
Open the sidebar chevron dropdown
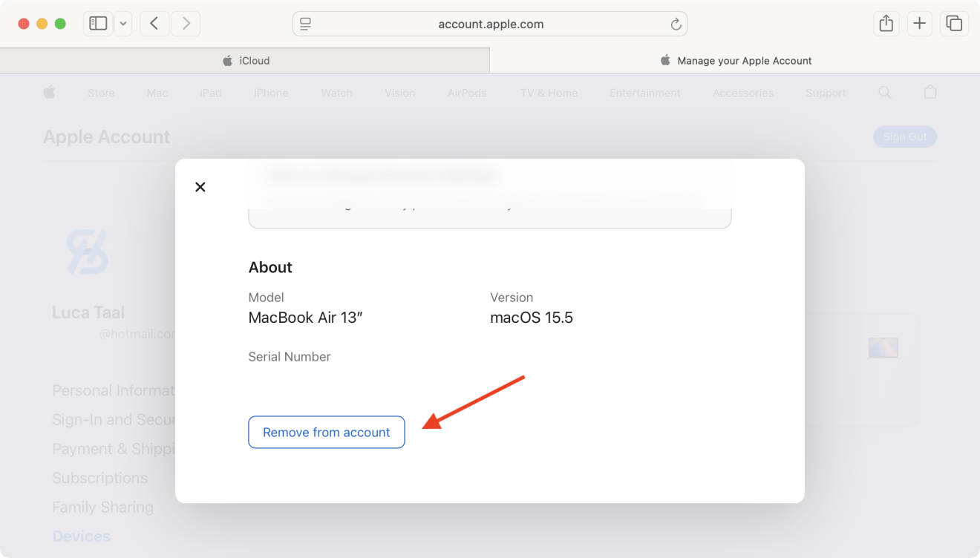pyautogui.click(x=123, y=23)
